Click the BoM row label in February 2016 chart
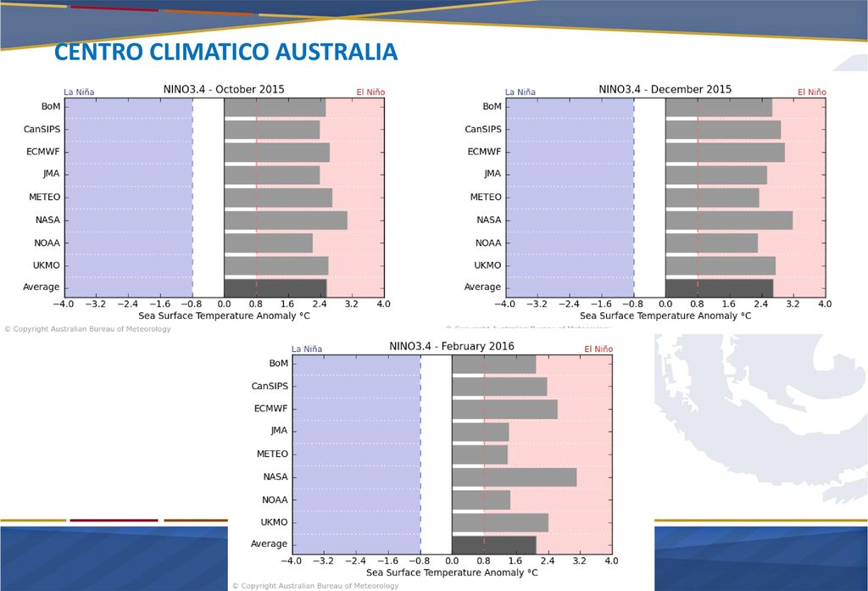Image resolution: width=868 pixels, height=591 pixels. pos(278,364)
